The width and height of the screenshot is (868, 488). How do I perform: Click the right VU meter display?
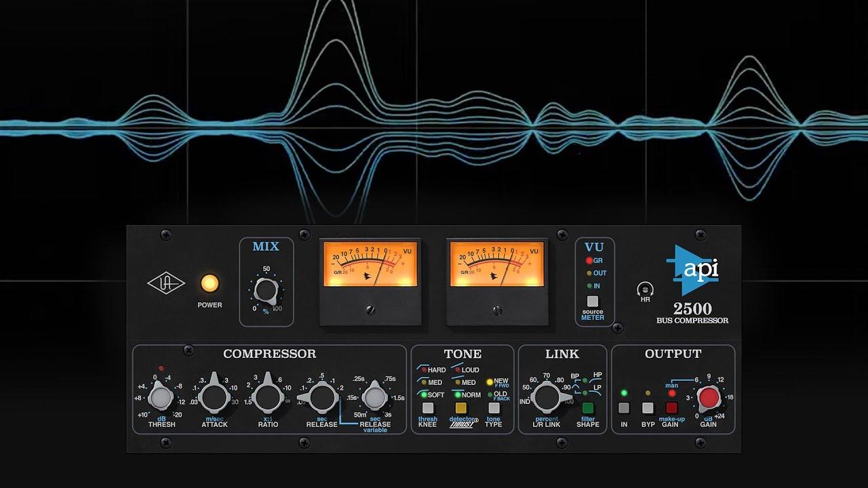click(496, 264)
